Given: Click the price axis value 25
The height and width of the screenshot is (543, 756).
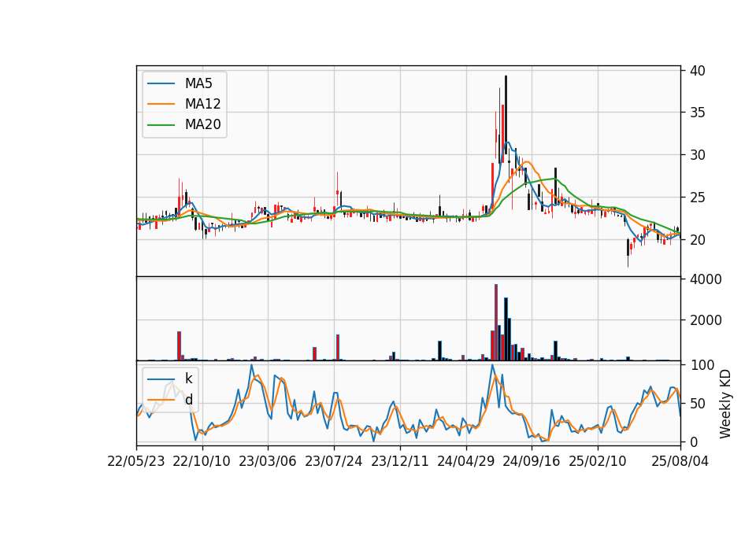Looking at the screenshot, I should pyautogui.click(x=698, y=198).
